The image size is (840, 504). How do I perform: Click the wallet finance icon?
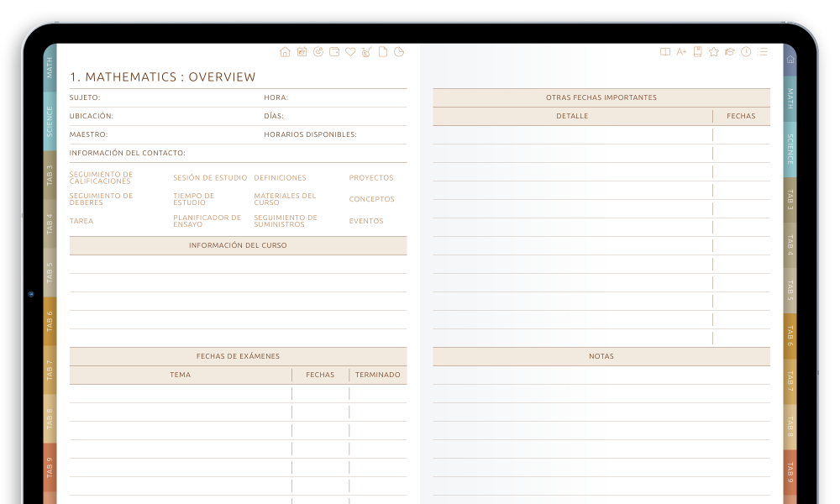point(334,52)
